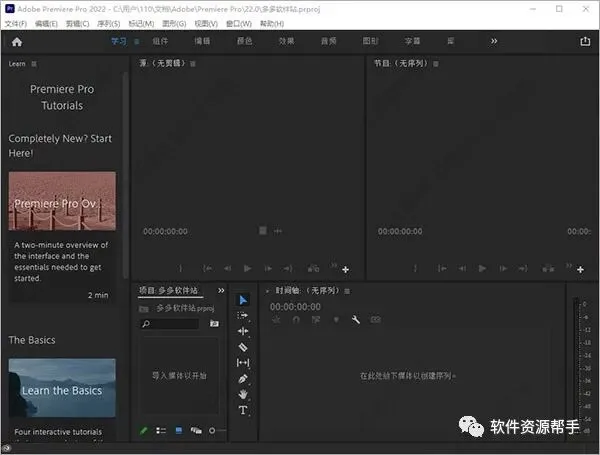Open the 序列(S) menu
Image resolution: width=600 pixels, height=455 pixels.
pos(108,24)
